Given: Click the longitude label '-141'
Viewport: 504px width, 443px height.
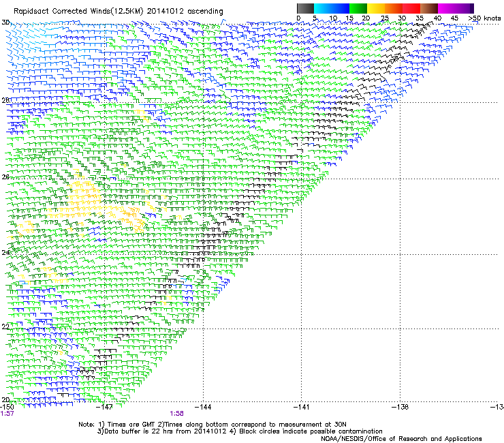Looking at the screenshot, I should (x=301, y=407).
